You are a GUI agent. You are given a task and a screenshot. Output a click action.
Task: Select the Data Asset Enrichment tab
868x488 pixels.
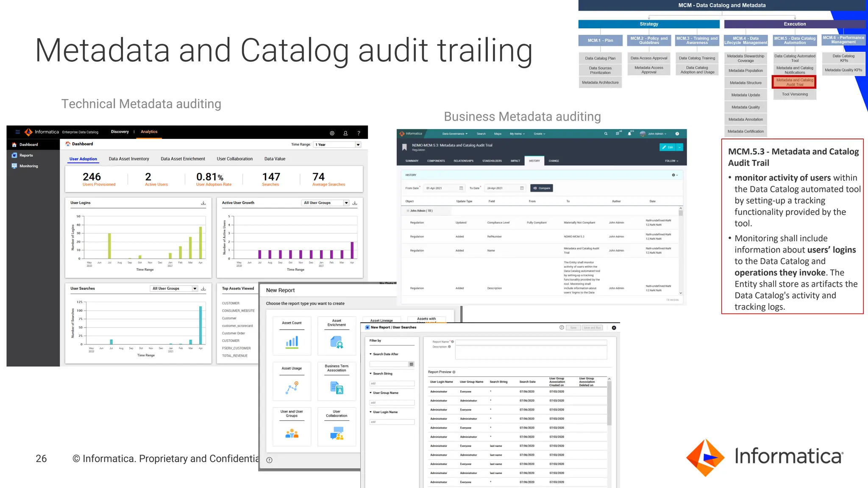(x=183, y=159)
